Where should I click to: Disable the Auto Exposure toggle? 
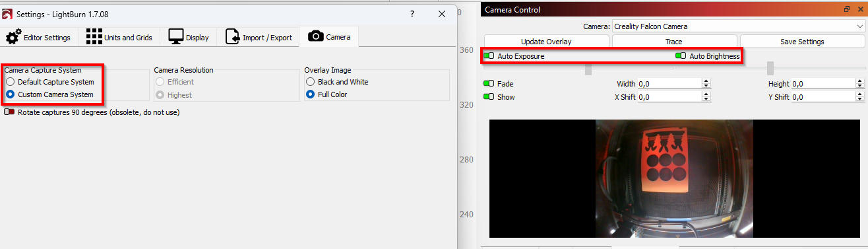tap(489, 56)
